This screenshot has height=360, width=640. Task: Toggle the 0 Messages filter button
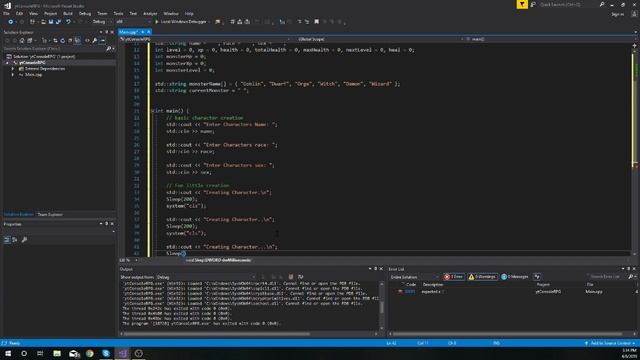(x=515, y=277)
